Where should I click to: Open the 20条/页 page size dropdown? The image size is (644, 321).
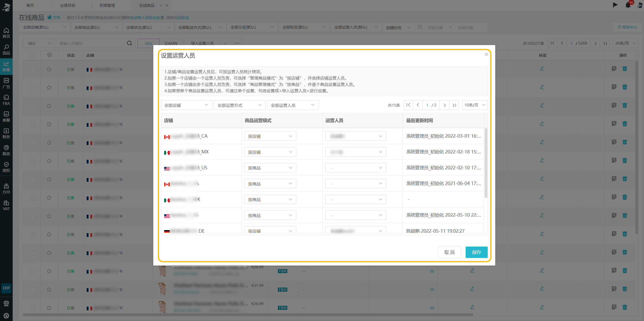point(625,43)
